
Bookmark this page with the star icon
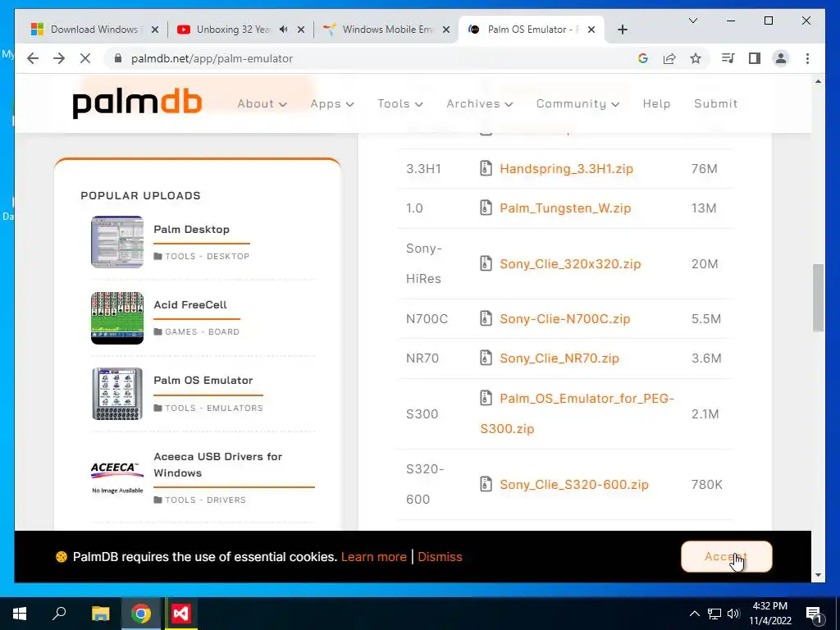[x=696, y=58]
